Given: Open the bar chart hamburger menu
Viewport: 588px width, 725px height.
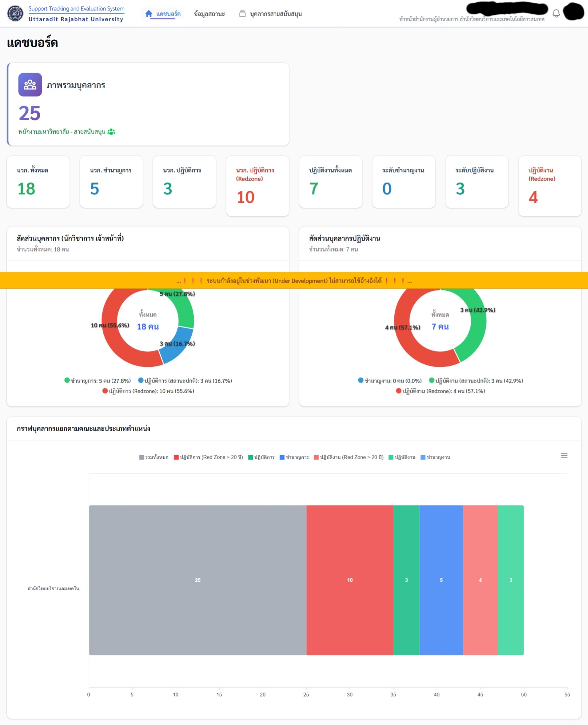Looking at the screenshot, I should [x=564, y=456].
